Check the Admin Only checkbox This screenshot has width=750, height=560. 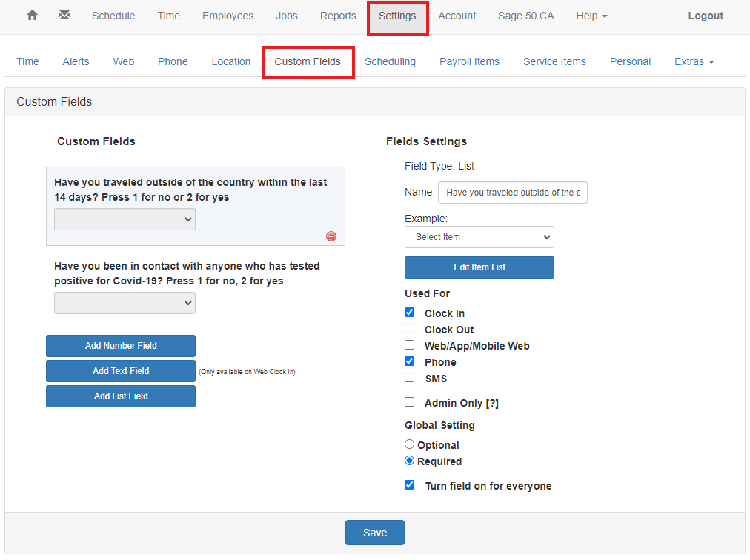(409, 401)
